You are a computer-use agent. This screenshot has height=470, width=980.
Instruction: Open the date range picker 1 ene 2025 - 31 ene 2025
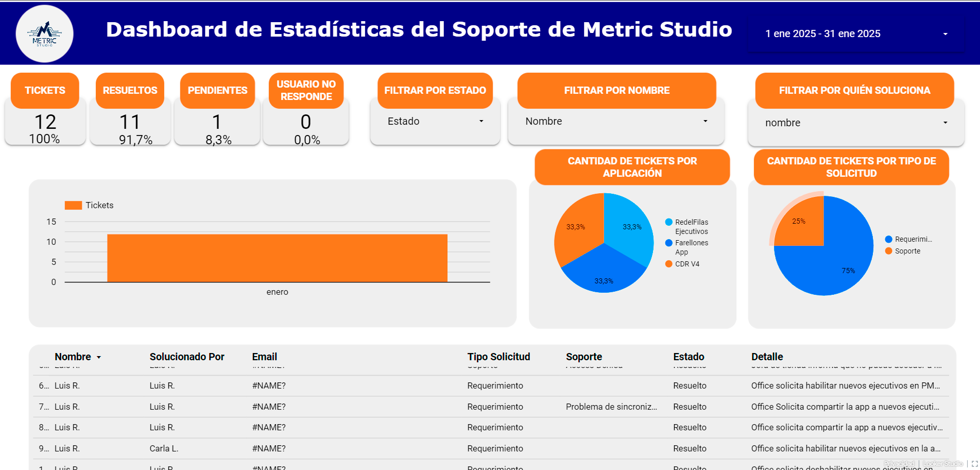(856, 34)
